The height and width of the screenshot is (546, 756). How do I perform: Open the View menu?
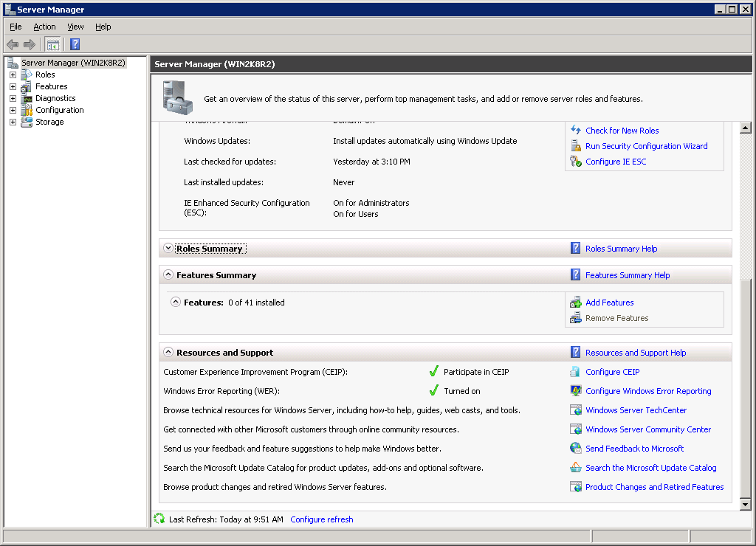coord(75,27)
